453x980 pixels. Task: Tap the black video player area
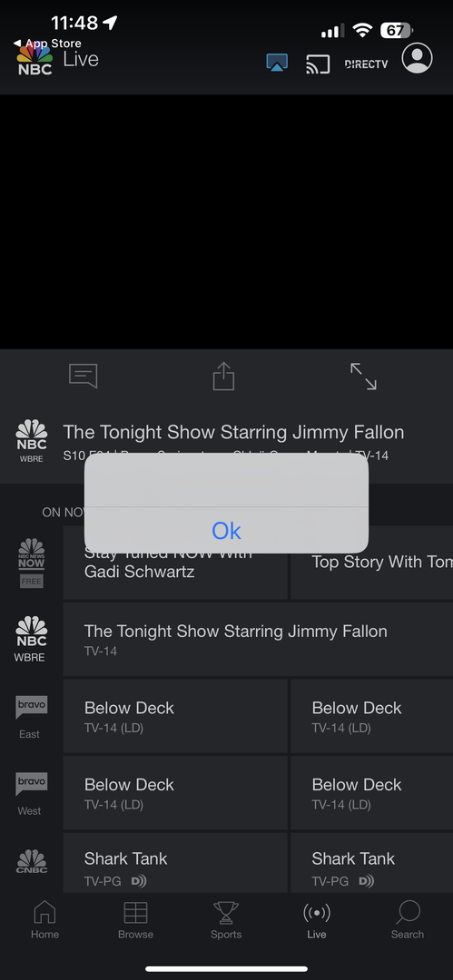point(227,221)
